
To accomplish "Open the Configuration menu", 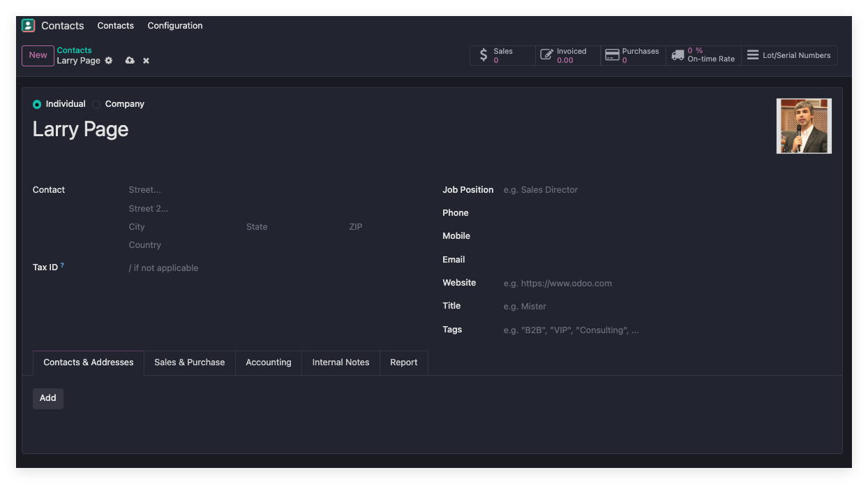I will pyautogui.click(x=175, y=26).
